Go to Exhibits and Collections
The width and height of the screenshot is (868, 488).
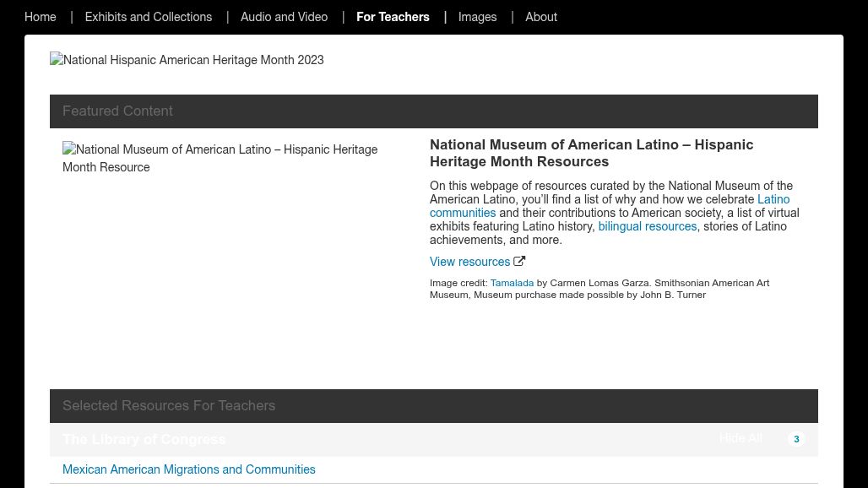click(149, 17)
